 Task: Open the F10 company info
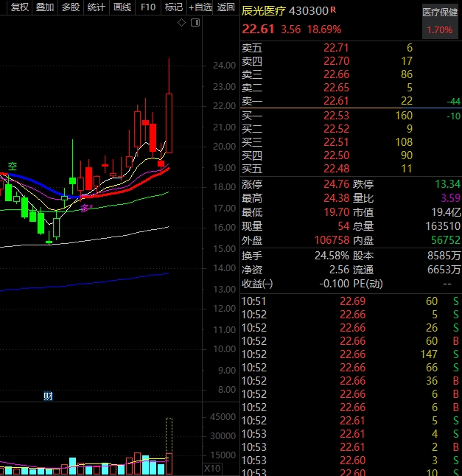pyautogui.click(x=148, y=7)
